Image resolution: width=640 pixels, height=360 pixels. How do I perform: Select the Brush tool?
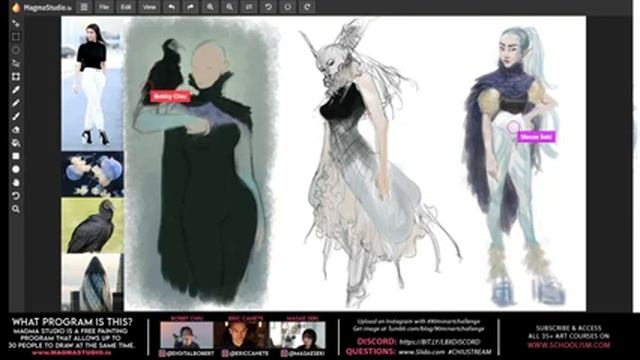[x=16, y=90]
